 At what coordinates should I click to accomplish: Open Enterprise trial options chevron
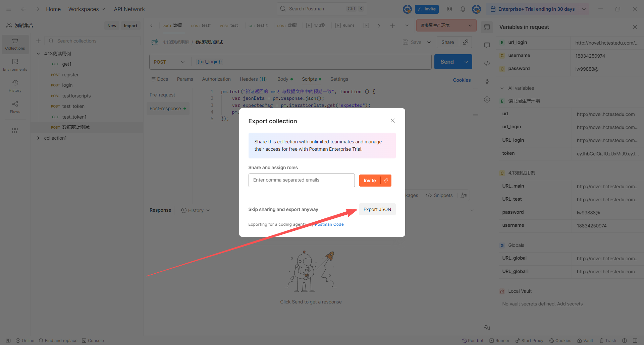pos(584,9)
